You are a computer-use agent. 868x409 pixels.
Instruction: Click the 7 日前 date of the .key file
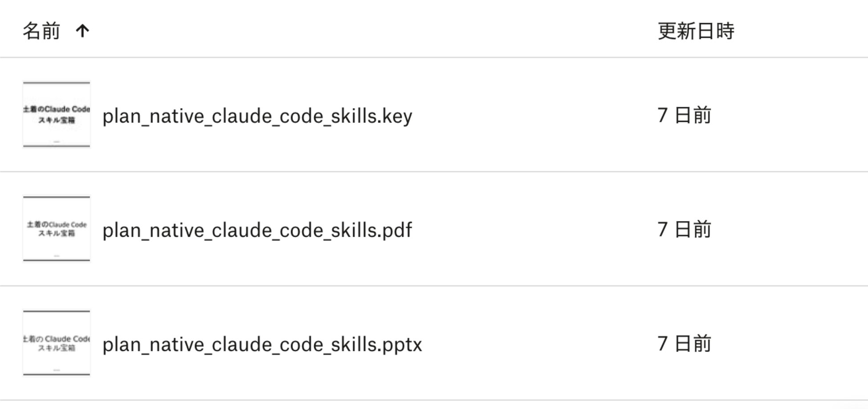[x=684, y=115]
